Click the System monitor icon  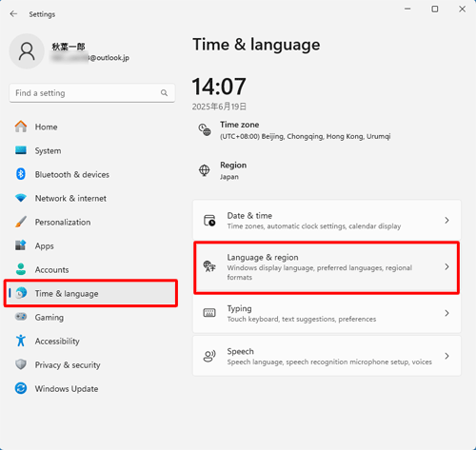[21, 150]
